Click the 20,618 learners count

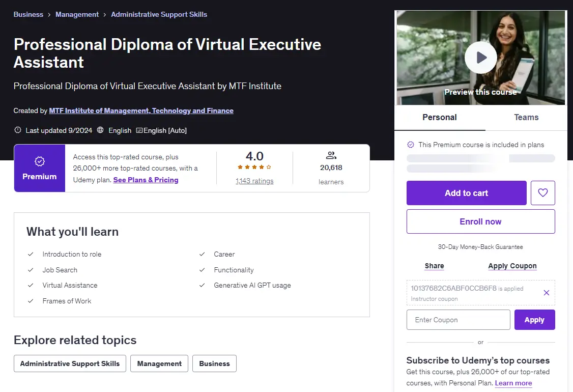(x=331, y=167)
